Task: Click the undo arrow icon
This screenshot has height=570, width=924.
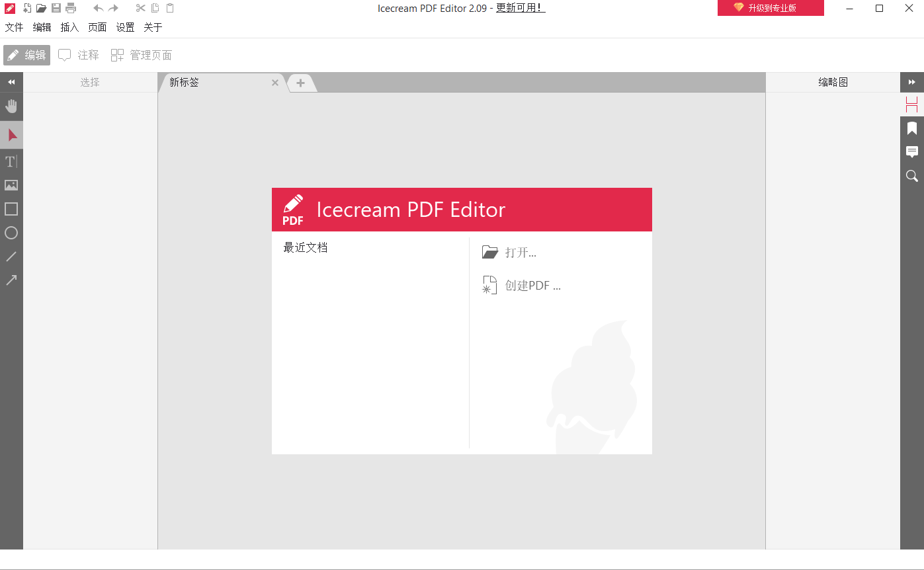Action: (98, 8)
